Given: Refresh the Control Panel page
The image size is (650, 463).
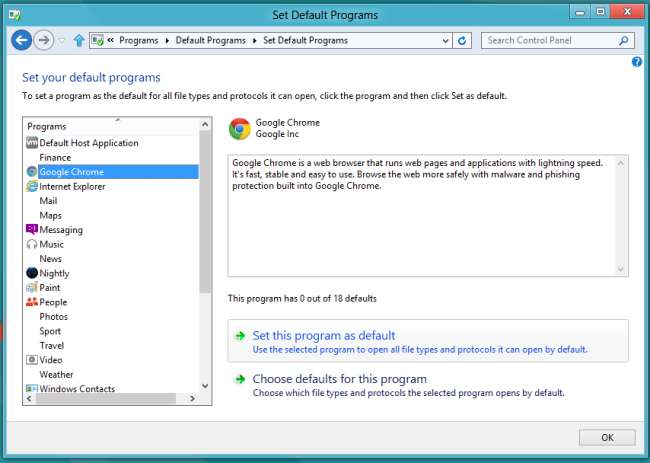Looking at the screenshot, I should click(462, 41).
